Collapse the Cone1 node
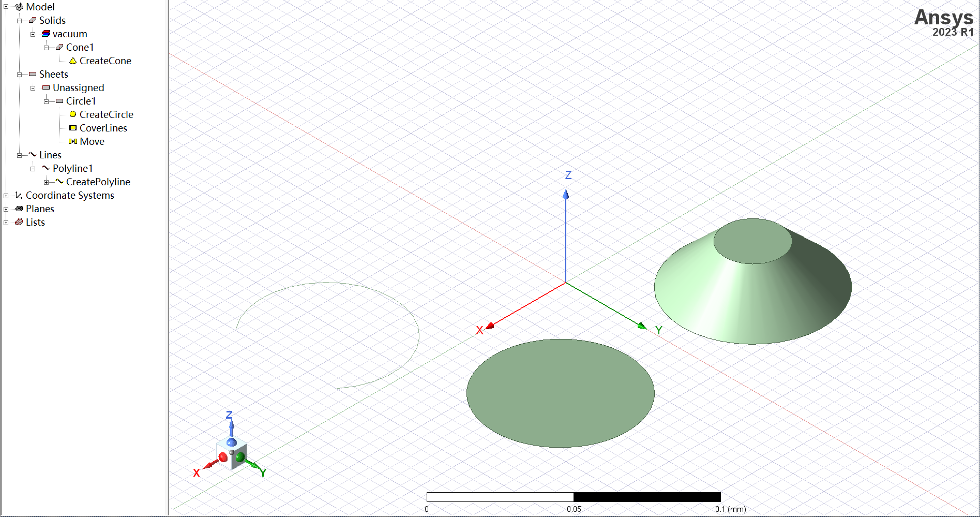 46,48
